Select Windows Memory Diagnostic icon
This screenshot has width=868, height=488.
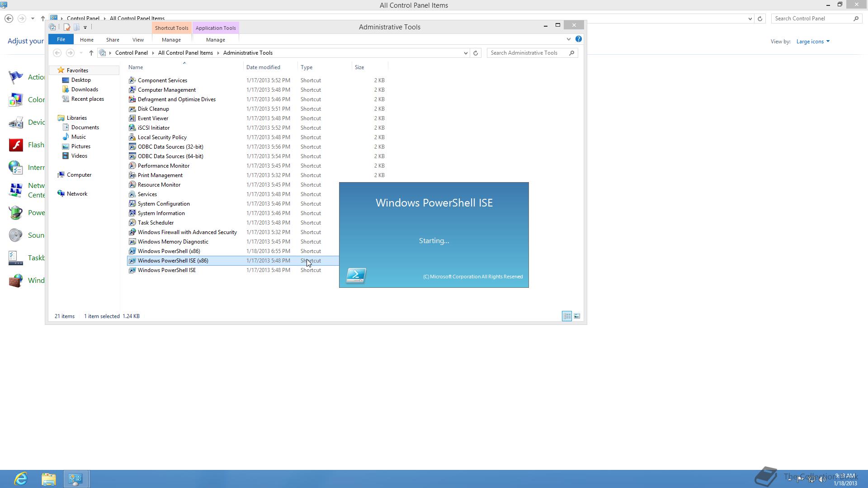coord(132,242)
